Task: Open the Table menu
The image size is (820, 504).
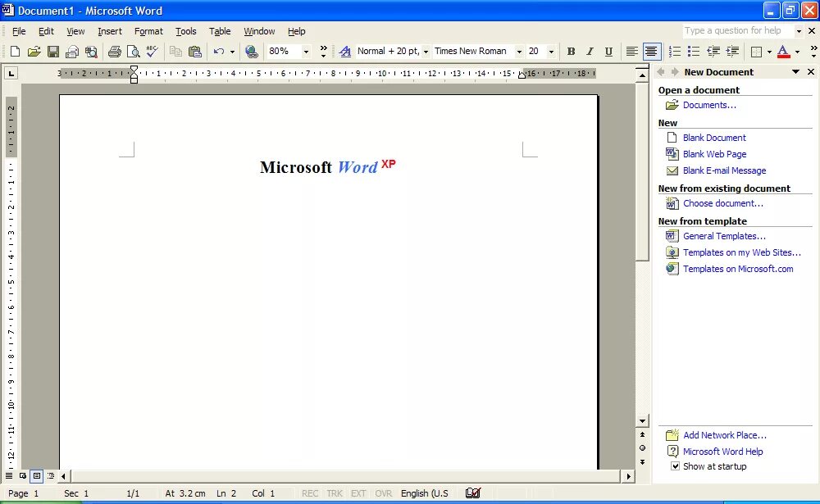Action: point(220,31)
